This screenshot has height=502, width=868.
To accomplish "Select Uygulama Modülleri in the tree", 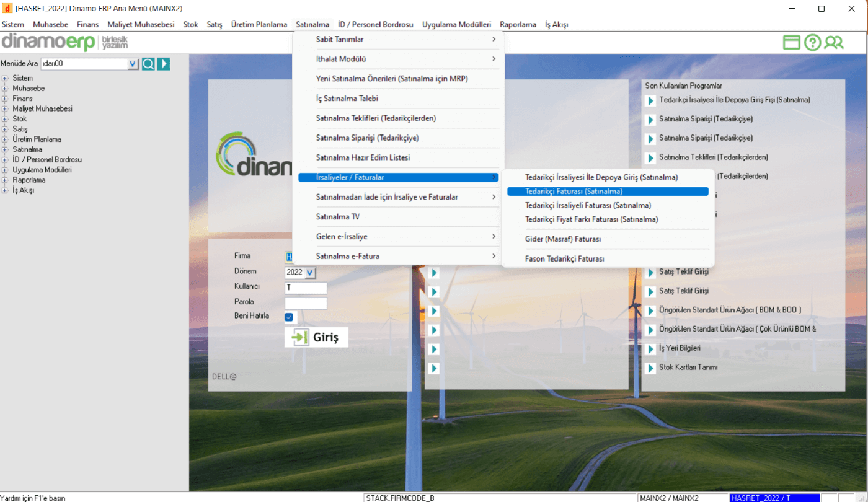I will [42, 170].
